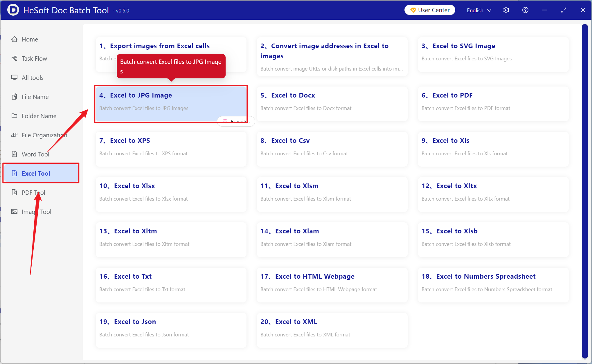Minimize the application window
The width and height of the screenshot is (592, 364).
click(x=544, y=10)
